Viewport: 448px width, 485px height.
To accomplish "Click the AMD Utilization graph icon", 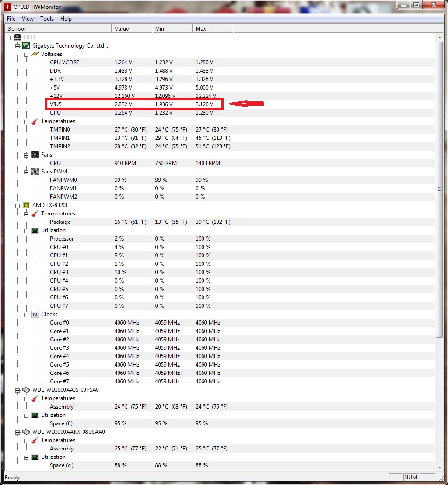I will [35, 230].
